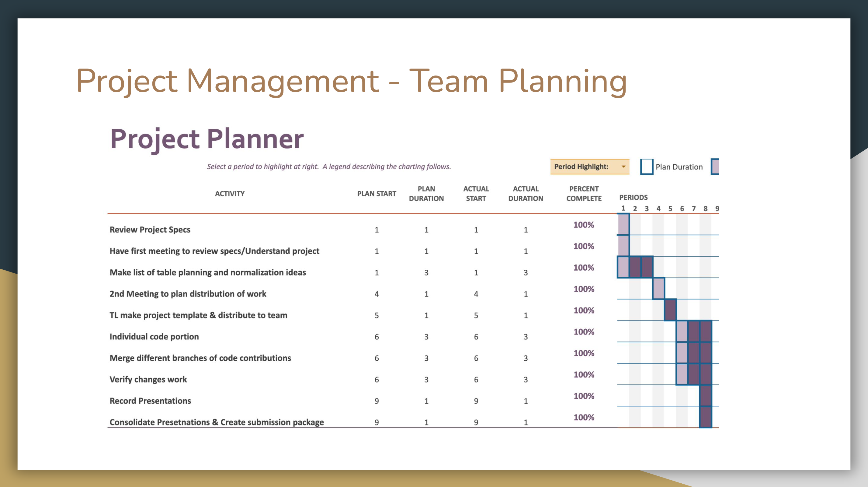Click the PLAN START column header
Viewport: 868px width, 487px height.
point(377,194)
